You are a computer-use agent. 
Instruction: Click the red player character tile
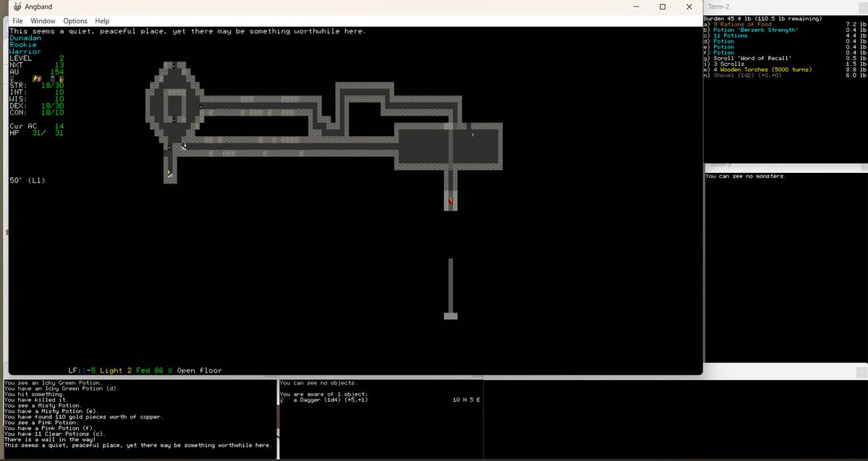pyautogui.click(x=451, y=201)
